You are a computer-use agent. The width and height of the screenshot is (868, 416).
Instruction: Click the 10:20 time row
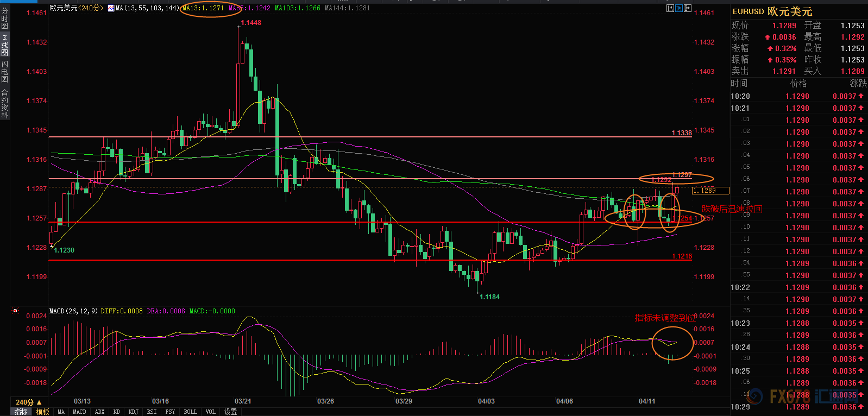(798, 96)
